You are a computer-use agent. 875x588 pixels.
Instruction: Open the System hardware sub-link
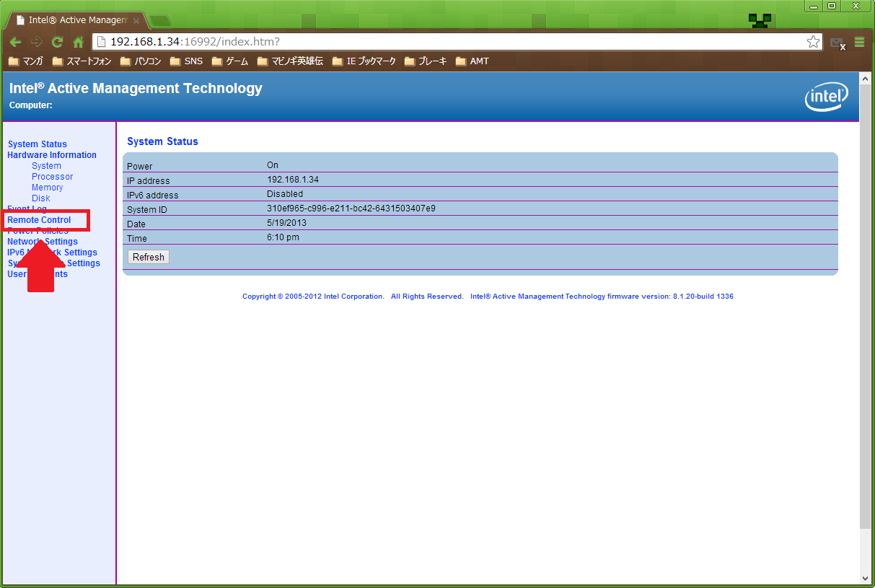point(46,166)
